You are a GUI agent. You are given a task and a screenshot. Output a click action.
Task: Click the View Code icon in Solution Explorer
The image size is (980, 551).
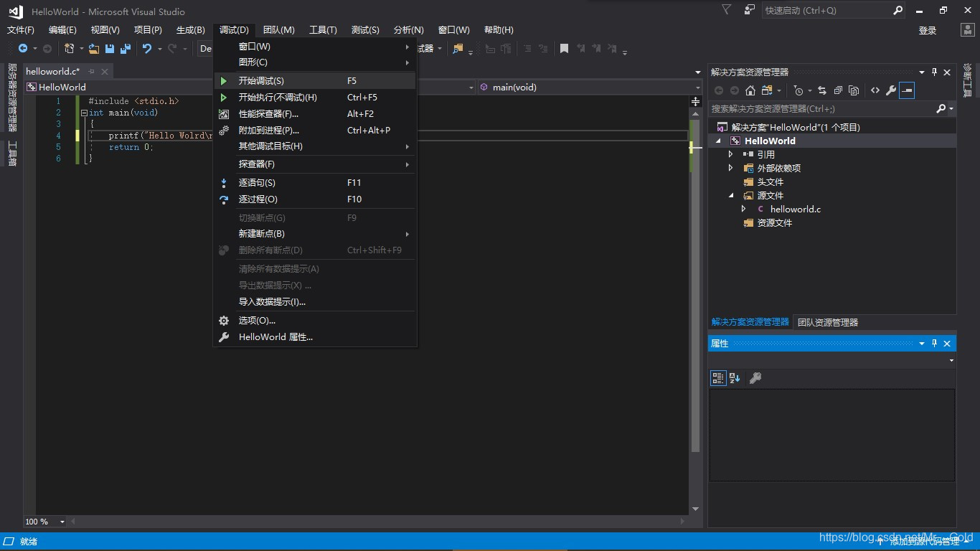(875, 90)
